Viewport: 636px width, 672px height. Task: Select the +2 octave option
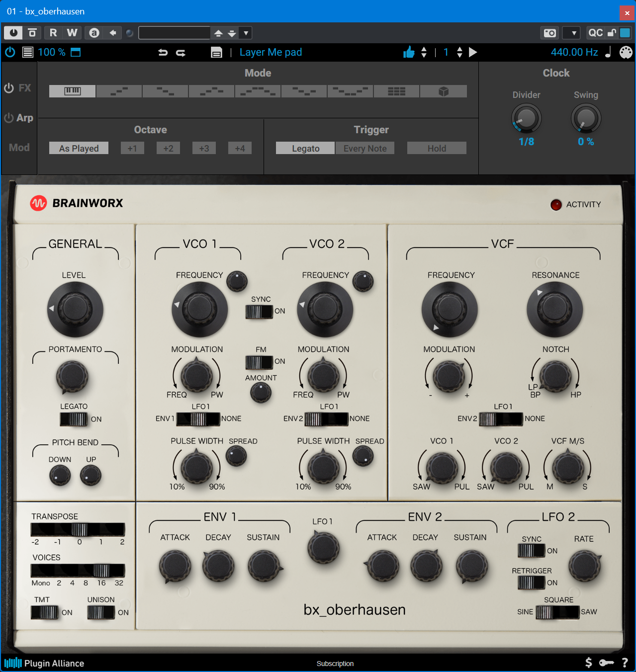pos(168,148)
